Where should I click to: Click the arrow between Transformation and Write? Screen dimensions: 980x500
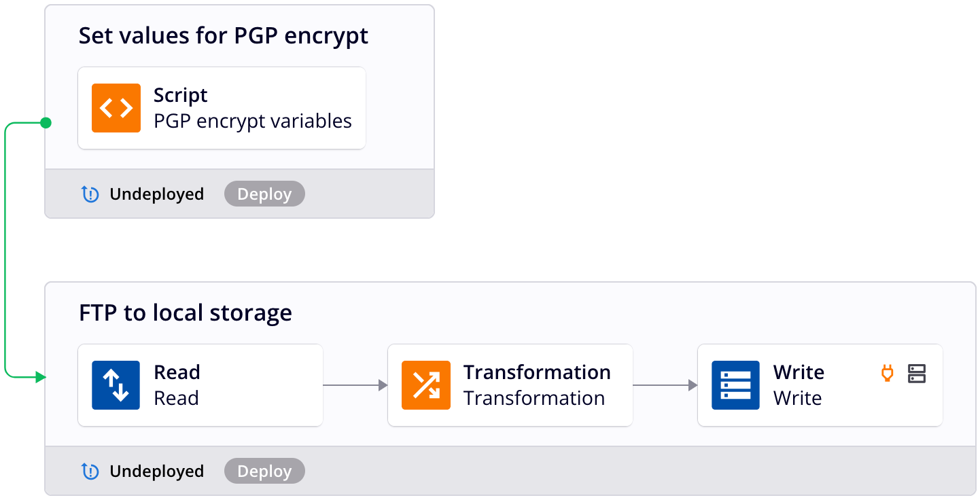(x=664, y=385)
